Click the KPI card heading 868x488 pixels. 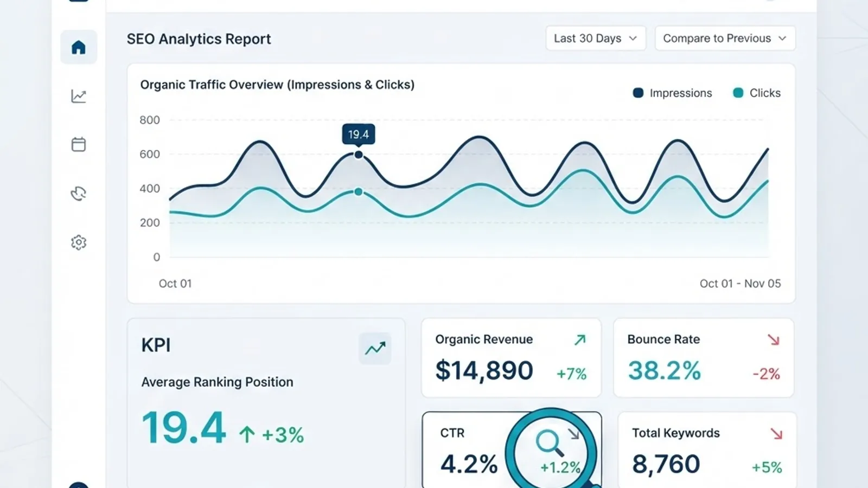tap(156, 345)
